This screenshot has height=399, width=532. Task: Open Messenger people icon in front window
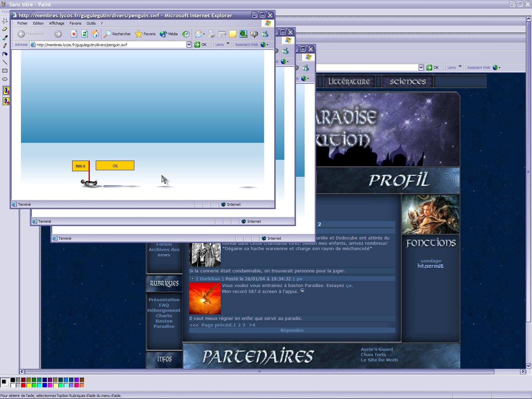coord(265,34)
